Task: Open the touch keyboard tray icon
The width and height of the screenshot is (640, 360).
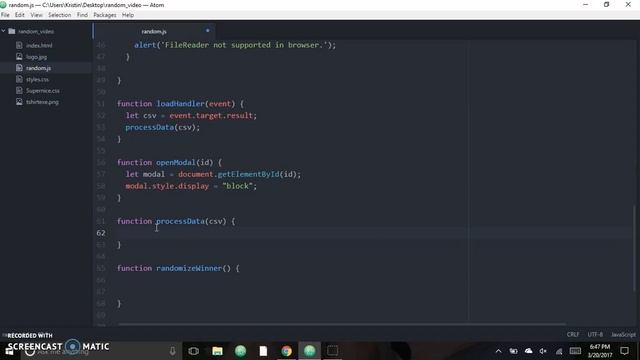Action: [x=575, y=351]
